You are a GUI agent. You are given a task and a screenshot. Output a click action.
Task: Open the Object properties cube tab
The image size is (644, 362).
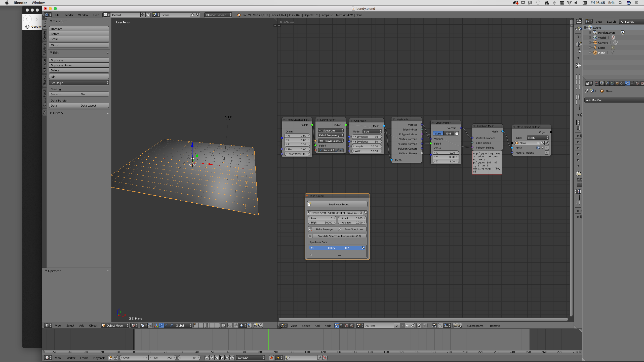(617, 83)
